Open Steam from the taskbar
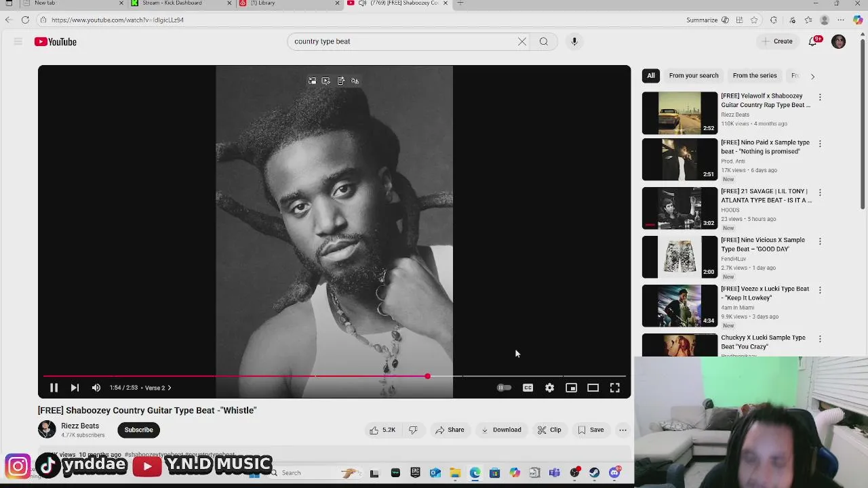Viewport: 868px width, 488px height. click(594, 473)
